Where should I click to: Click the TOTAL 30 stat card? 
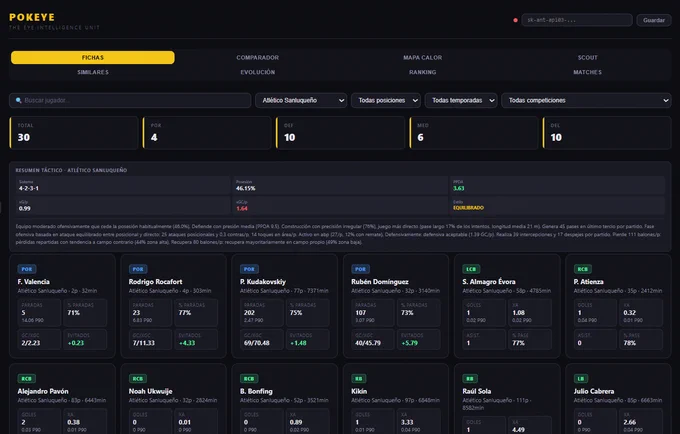pyautogui.click(x=74, y=133)
